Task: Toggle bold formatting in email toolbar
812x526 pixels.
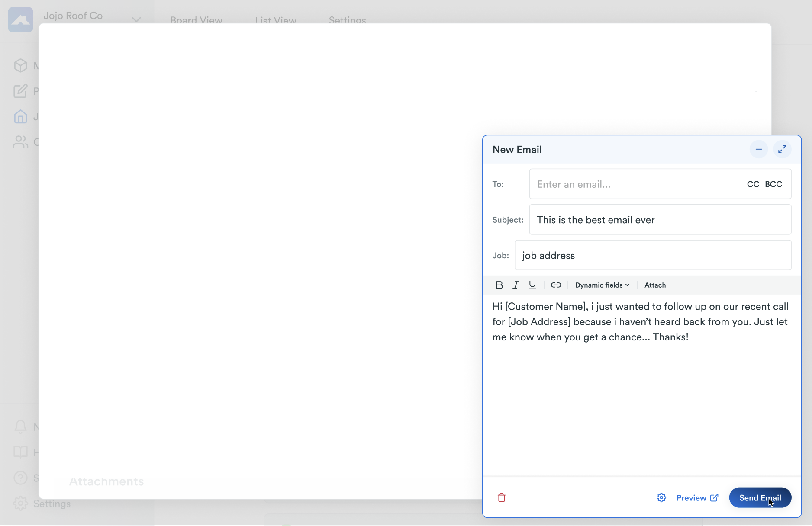Action: pyautogui.click(x=499, y=285)
